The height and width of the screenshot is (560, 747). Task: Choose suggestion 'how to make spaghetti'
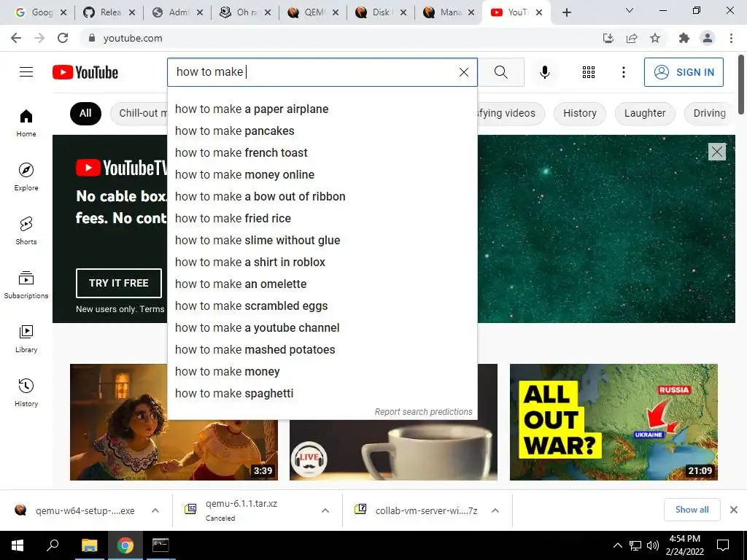[322, 394]
